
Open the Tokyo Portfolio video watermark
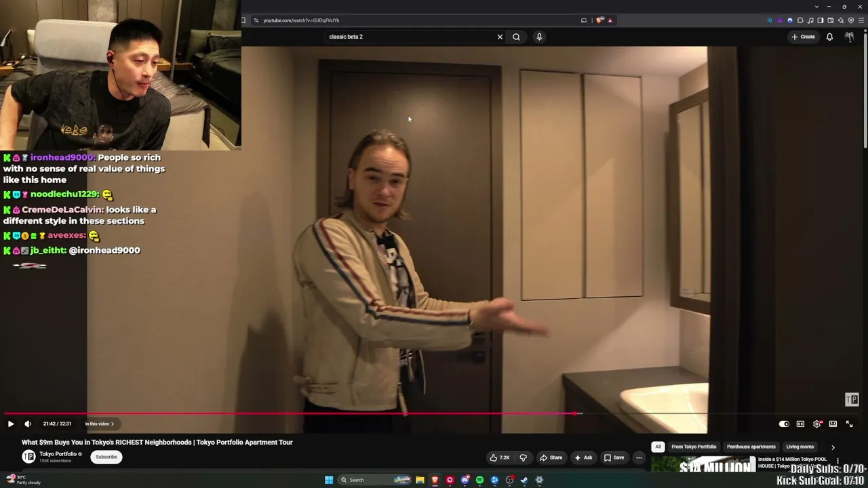[852, 399]
